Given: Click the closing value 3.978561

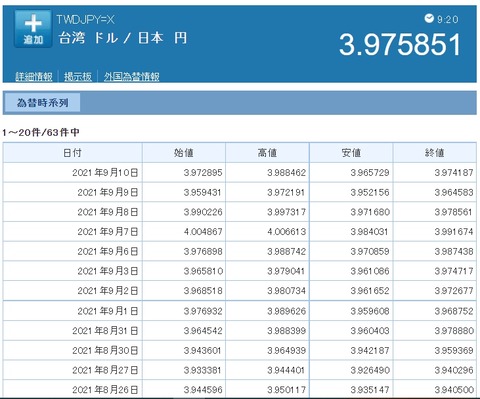Looking at the screenshot, I should click(454, 212).
